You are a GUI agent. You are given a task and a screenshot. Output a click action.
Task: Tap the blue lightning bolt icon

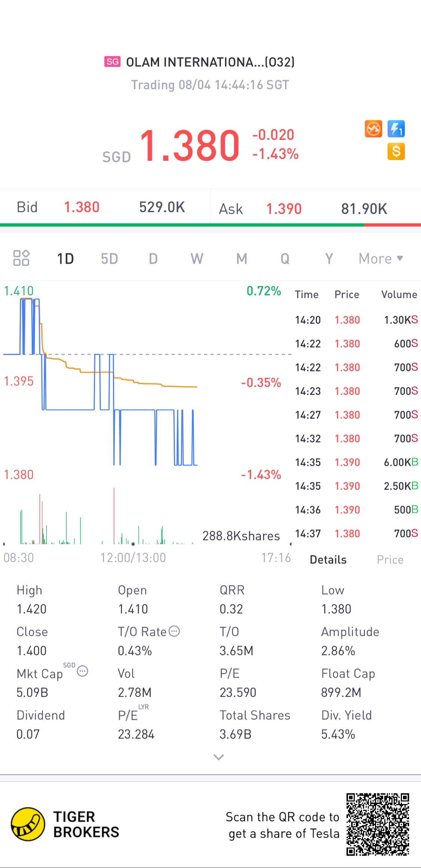396,129
